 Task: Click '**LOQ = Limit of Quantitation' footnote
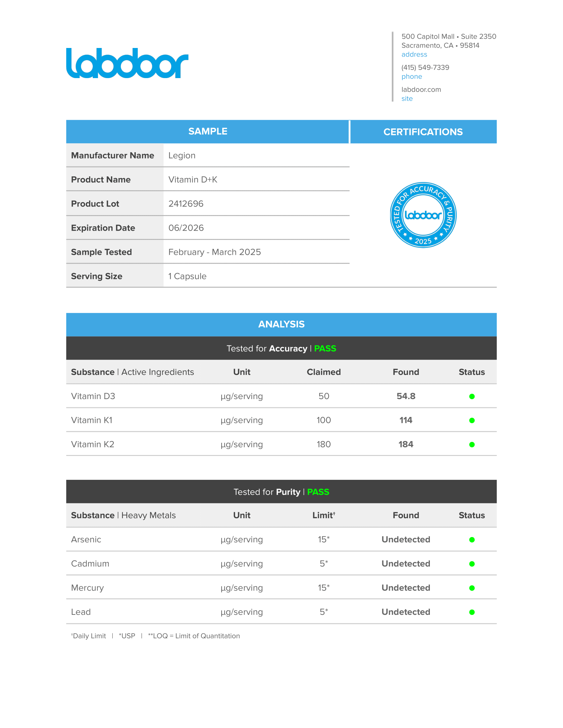[194, 636]
